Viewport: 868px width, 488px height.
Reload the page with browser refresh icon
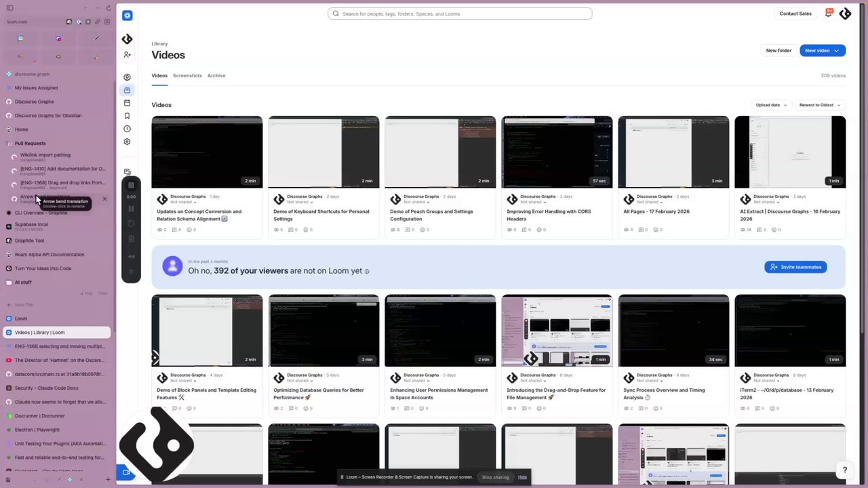(108, 8)
